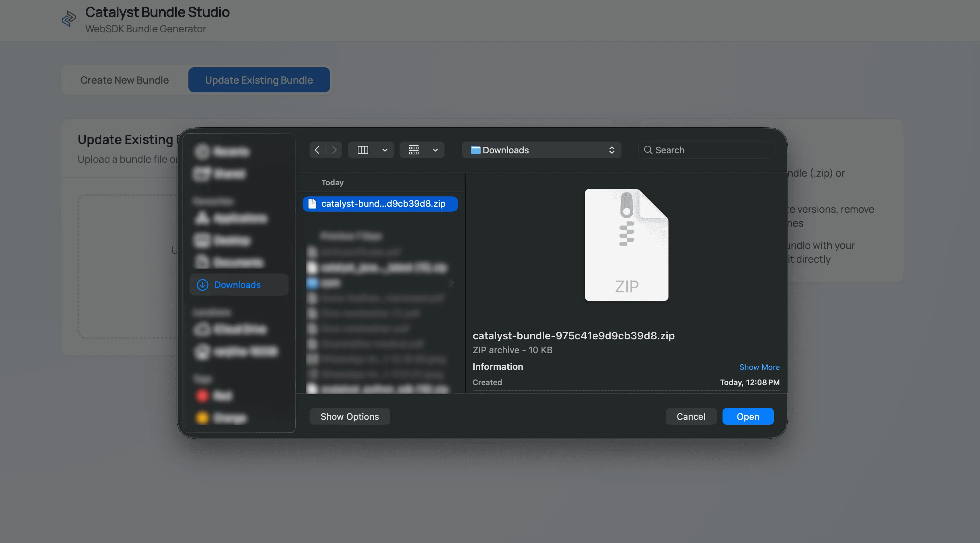
Task: Select the column view icon
Action: click(x=363, y=150)
